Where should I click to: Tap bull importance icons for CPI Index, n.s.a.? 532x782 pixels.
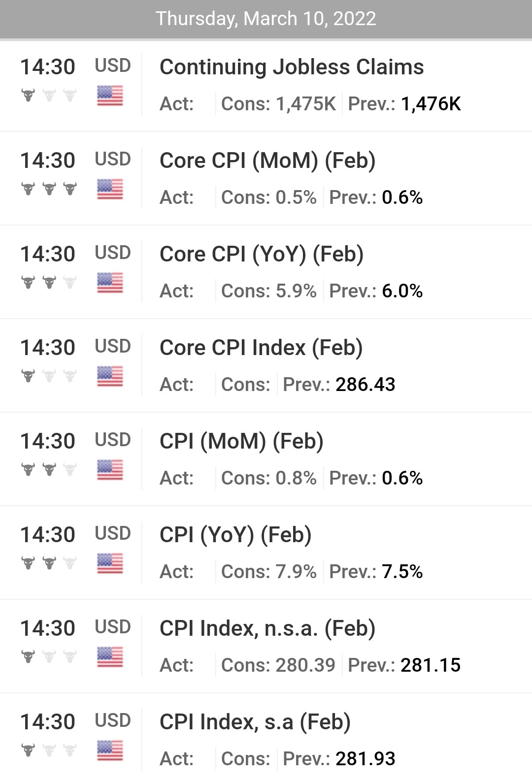(49, 656)
